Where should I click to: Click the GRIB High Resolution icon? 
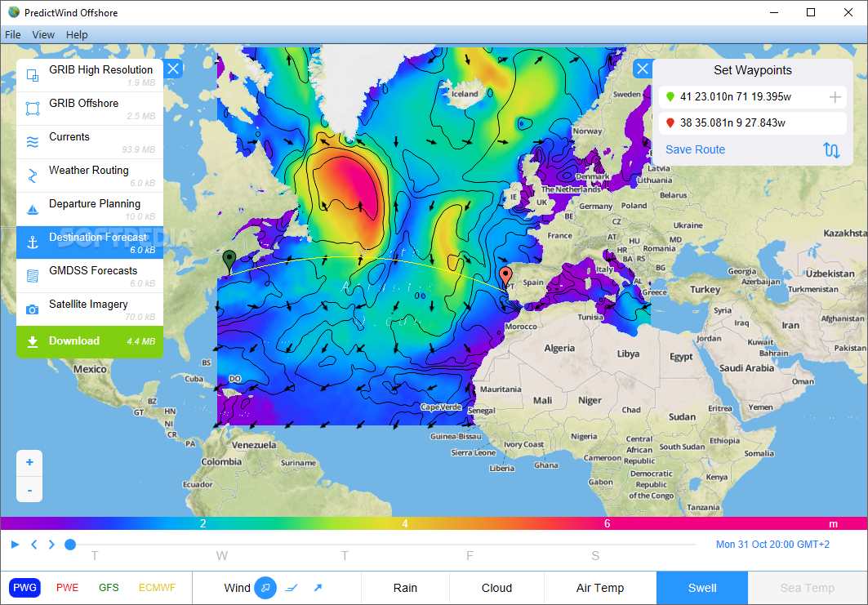(33, 75)
